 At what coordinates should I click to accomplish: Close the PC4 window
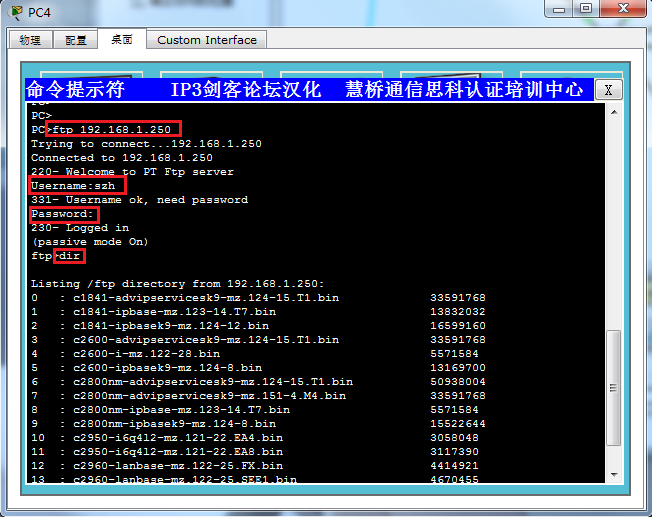622,9
